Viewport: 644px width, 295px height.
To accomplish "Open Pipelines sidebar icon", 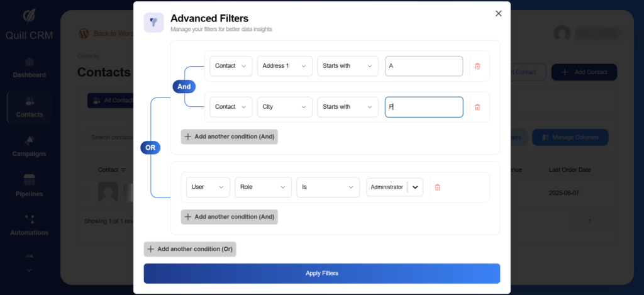I will pyautogui.click(x=29, y=186).
